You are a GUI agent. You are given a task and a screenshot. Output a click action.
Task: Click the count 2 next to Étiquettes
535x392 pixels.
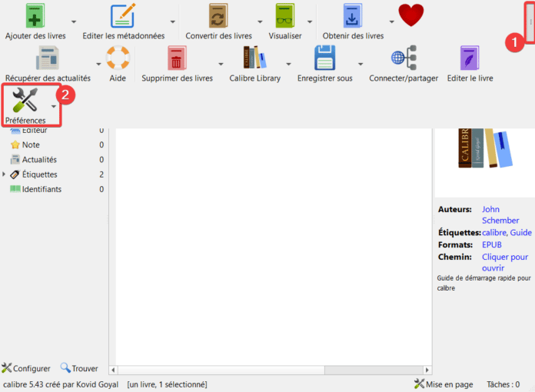pos(101,174)
